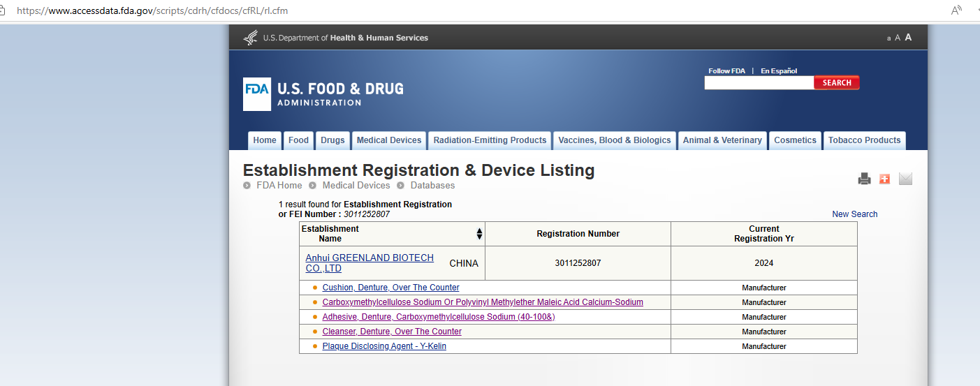Click the FDA search input field
The height and width of the screenshot is (386, 980).
pos(759,83)
